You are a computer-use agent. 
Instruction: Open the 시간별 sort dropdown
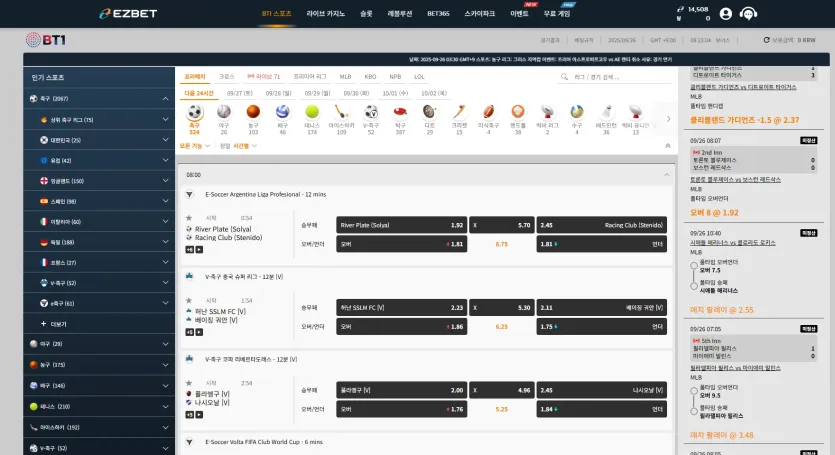(245, 145)
